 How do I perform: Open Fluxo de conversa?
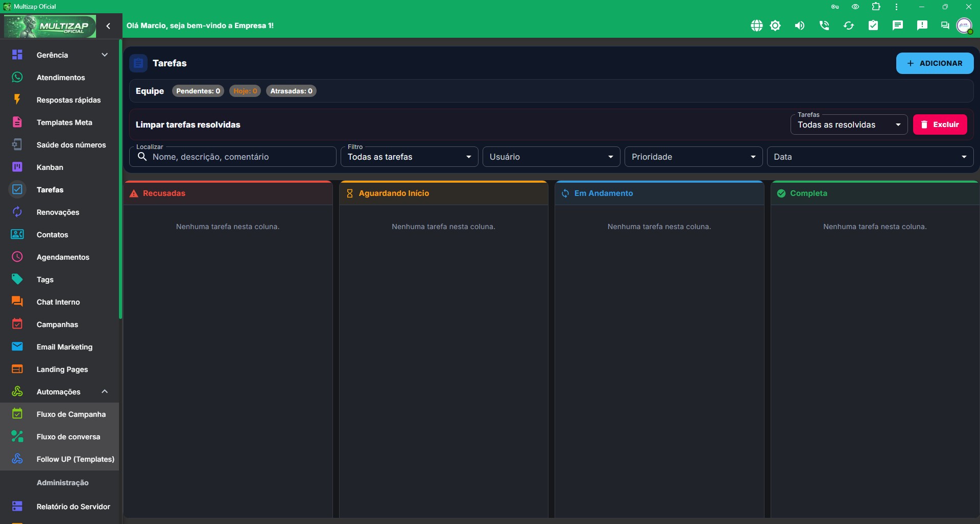click(x=59, y=437)
